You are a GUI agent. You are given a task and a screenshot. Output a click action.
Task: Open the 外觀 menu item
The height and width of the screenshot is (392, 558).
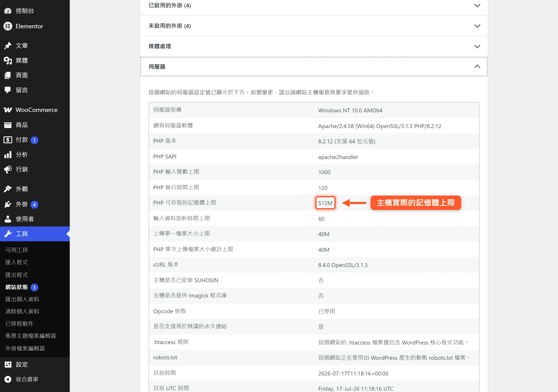[x=35, y=189]
